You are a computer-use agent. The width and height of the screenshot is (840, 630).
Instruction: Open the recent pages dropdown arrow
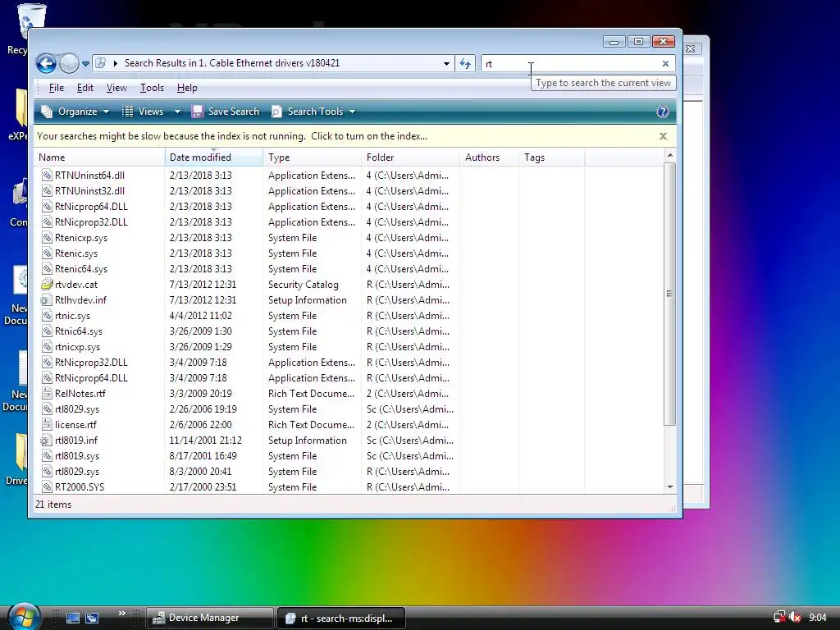tap(85, 64)
